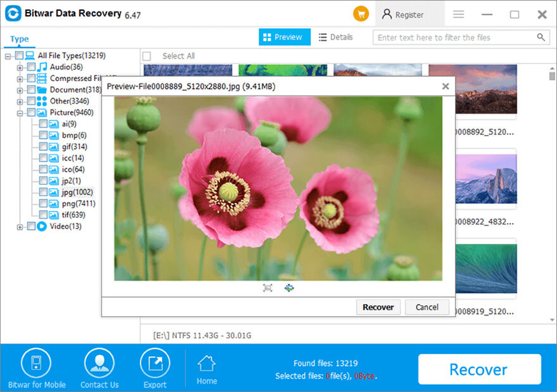Select the 008922_4832 mountain thumbnail

[486, 179]
